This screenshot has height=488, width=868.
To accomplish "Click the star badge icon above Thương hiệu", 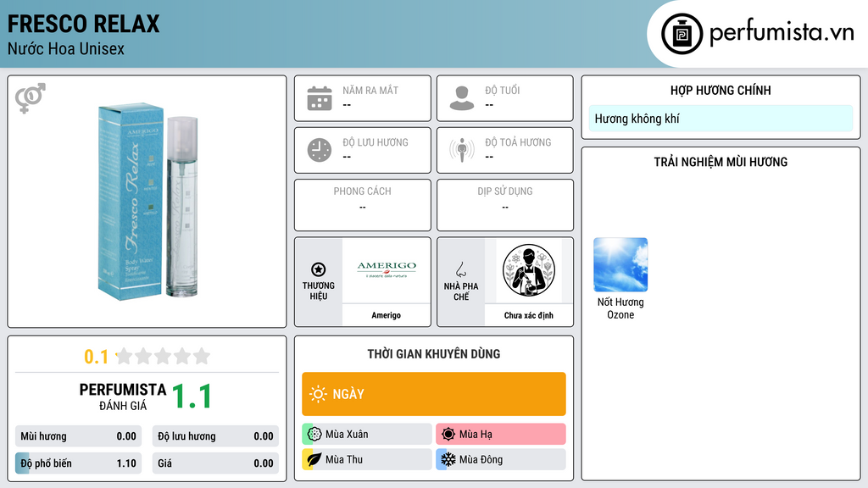I will tap(319, 269).
